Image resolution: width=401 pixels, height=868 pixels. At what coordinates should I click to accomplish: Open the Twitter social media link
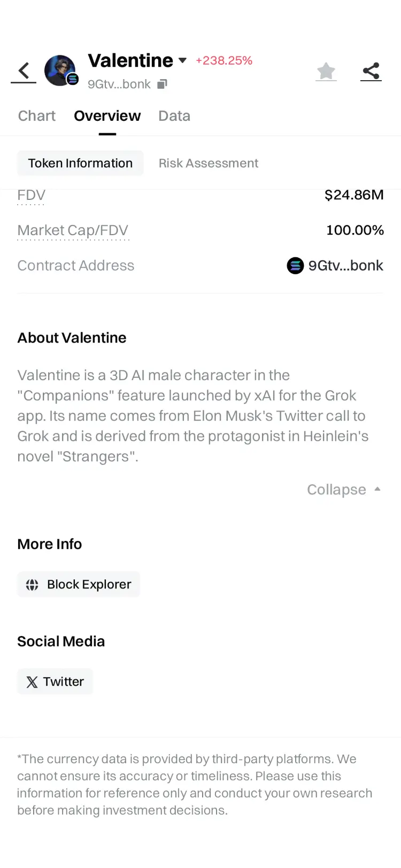pos(55,681)
